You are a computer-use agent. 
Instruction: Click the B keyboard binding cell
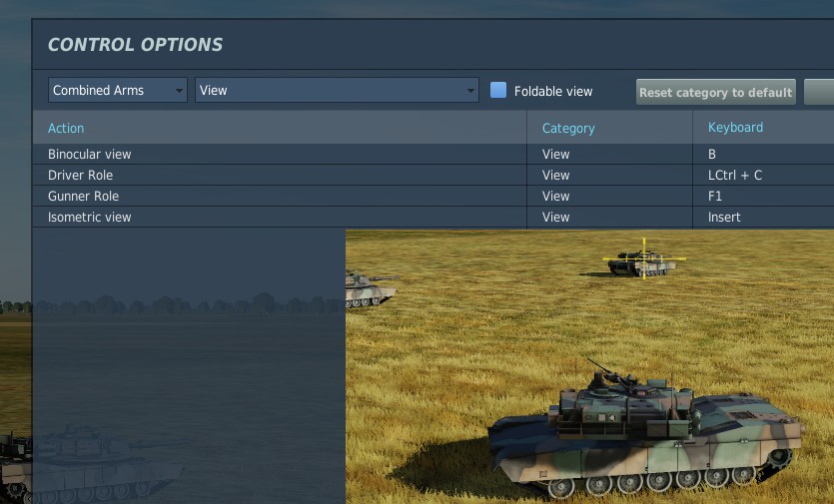click(763, 154)
